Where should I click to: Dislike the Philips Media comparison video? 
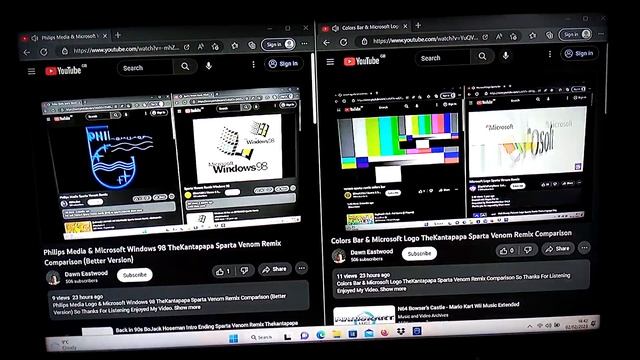(x=244, y=270)
